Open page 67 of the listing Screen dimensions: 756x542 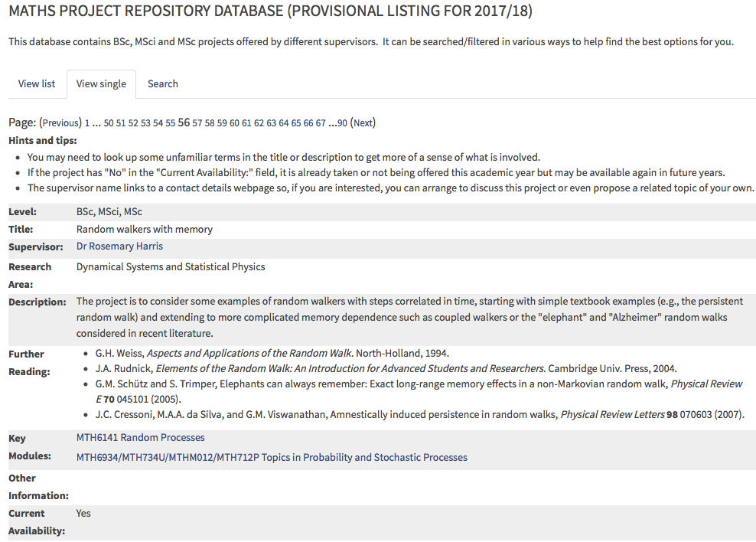tap(321, 123)
